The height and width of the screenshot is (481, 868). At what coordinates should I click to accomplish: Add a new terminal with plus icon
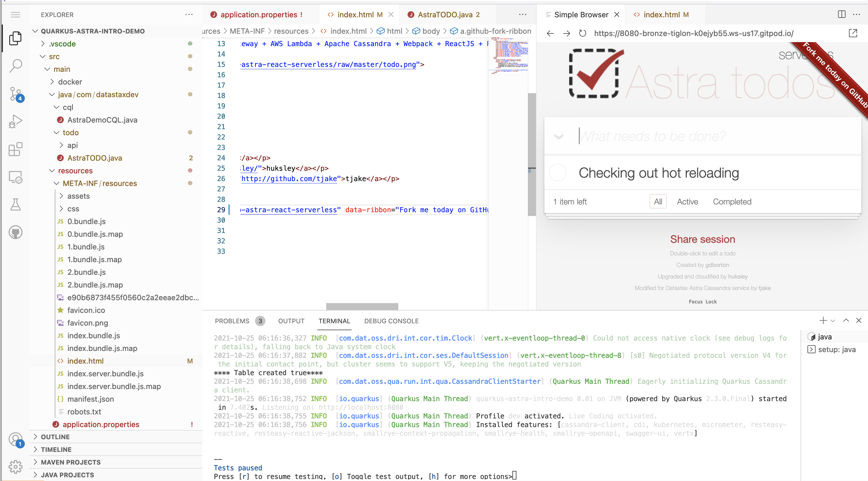tap(823, 321)
